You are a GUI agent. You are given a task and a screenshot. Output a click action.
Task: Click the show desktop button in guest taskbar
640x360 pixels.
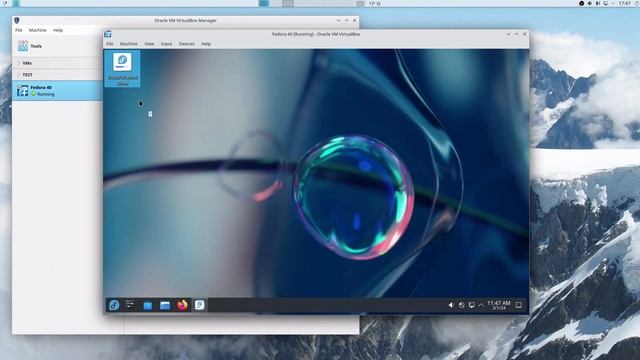(519, 305)
